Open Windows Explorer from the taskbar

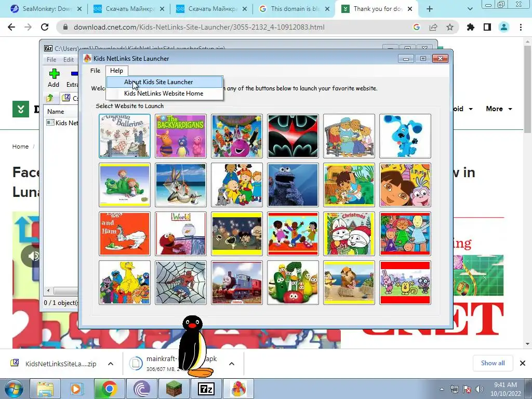pyautogui.click(x=45, y=389)
